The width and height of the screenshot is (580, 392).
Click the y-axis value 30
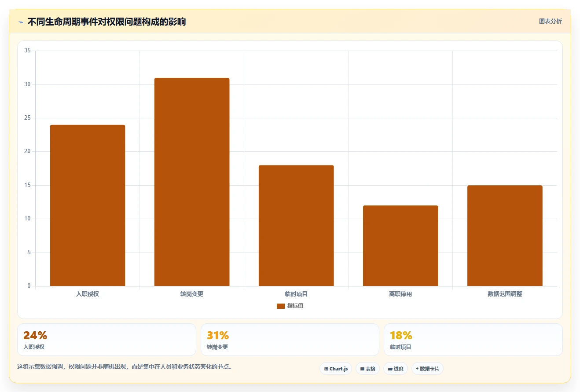[x=27, y=84]
